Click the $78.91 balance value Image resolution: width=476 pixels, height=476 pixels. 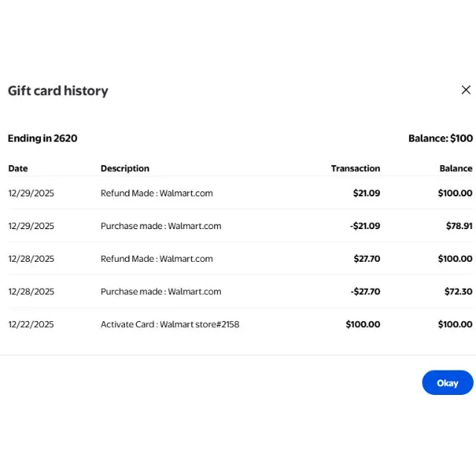459,226
